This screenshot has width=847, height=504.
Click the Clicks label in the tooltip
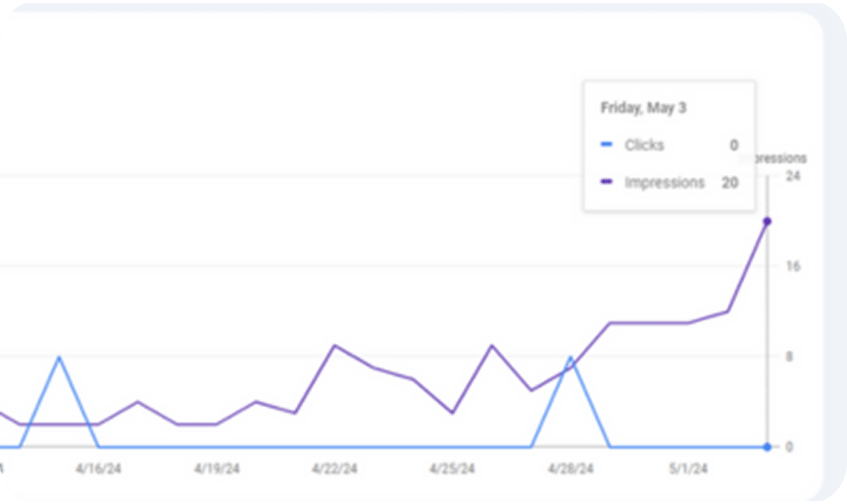(644, 145)
